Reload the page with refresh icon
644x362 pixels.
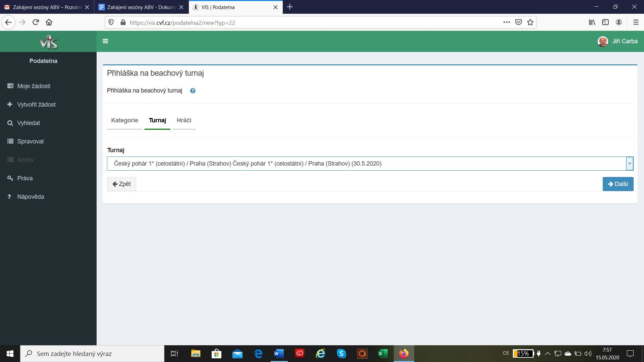click(x=36, y=22)
